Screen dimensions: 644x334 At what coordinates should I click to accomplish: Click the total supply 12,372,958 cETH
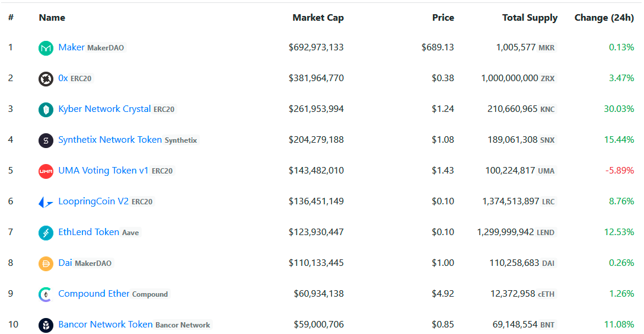523,293
